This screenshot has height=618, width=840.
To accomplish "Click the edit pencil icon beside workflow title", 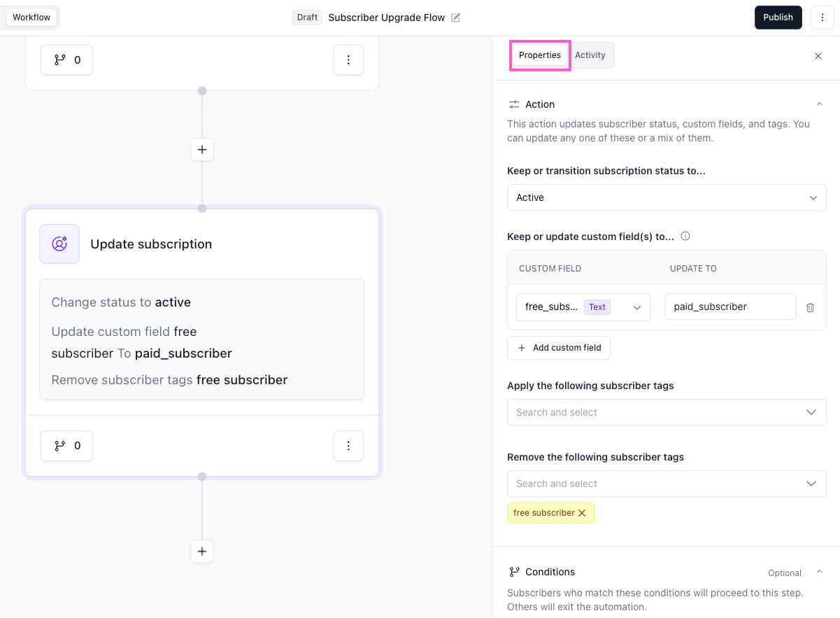I will (456, 17).
